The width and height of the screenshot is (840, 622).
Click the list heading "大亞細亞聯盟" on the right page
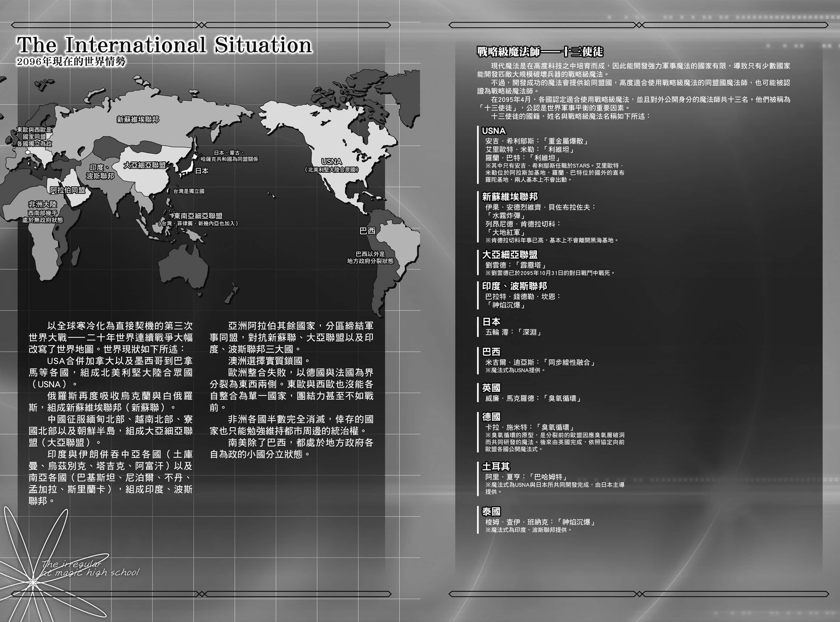pos(510,255)
